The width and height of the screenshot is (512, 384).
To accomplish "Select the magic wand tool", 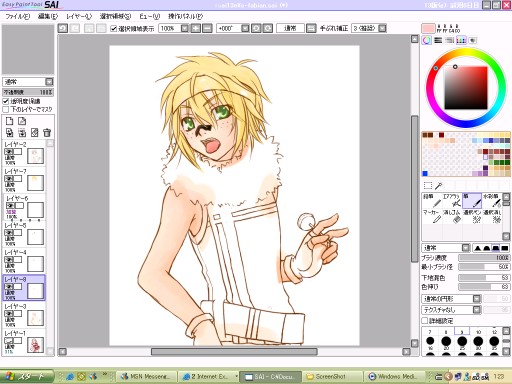I will click(439, 186).
